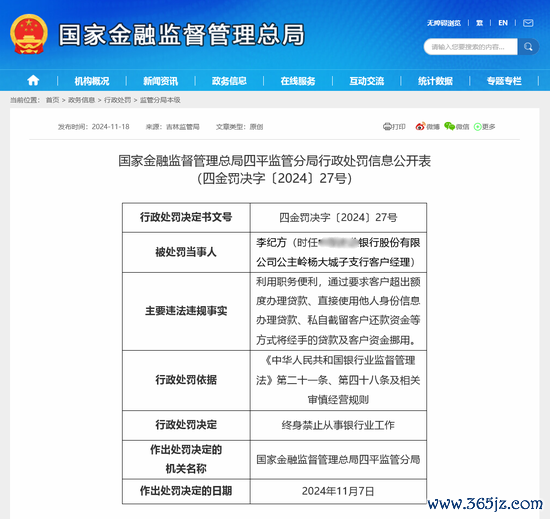
Task: Click the 作出处罚决定的日期 header cell
Action: 186,491
